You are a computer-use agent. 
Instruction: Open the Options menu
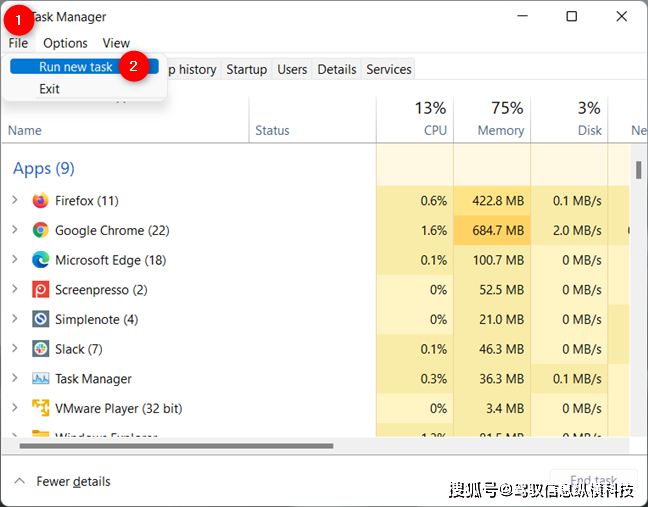click(65, 43)
